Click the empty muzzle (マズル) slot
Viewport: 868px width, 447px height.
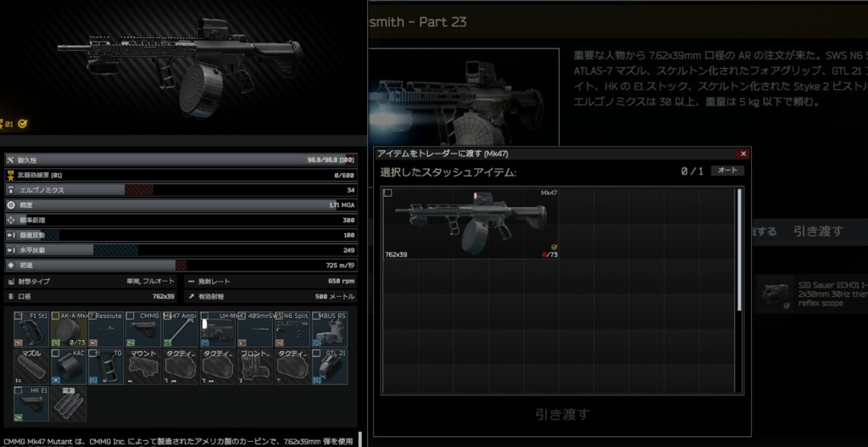pos(31,366)
